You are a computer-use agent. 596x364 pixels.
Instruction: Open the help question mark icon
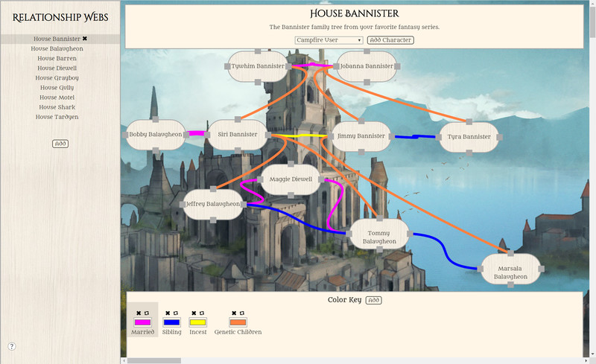coord(12,346)
